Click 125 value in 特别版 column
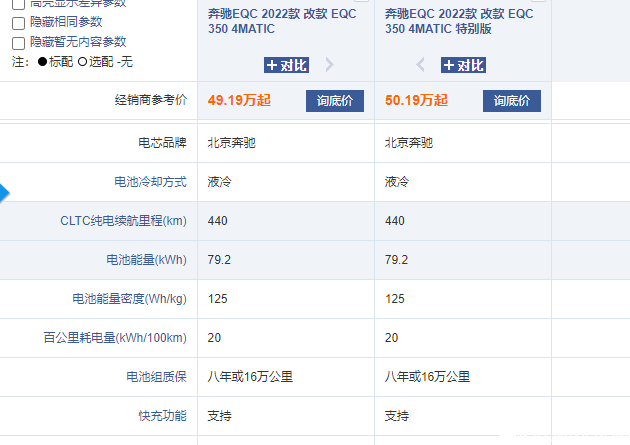 click(395, 299)
